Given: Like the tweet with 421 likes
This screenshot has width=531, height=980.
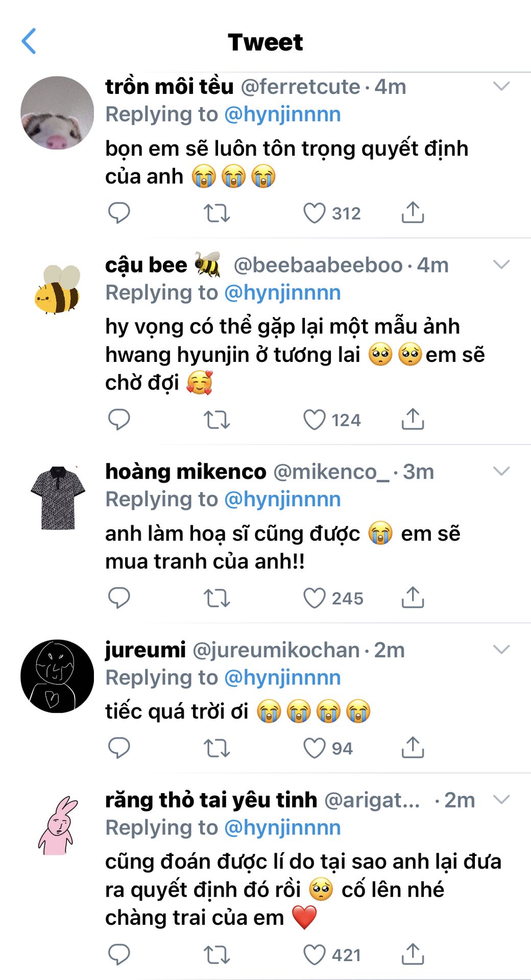Looking at the screenshot, I should [x=315, y=954].
